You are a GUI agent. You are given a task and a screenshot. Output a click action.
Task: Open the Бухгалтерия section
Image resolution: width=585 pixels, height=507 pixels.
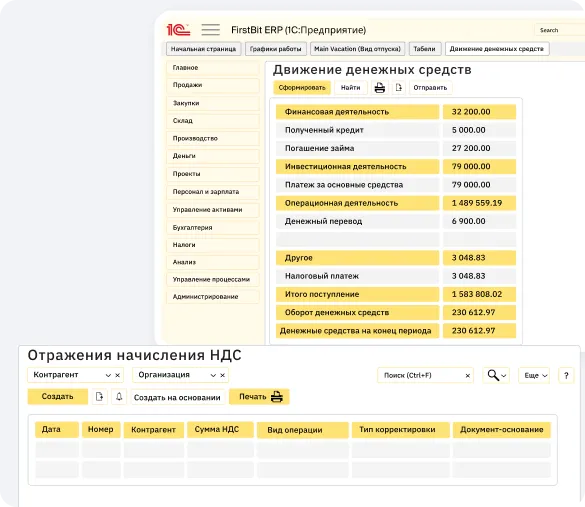pos(213,228)
